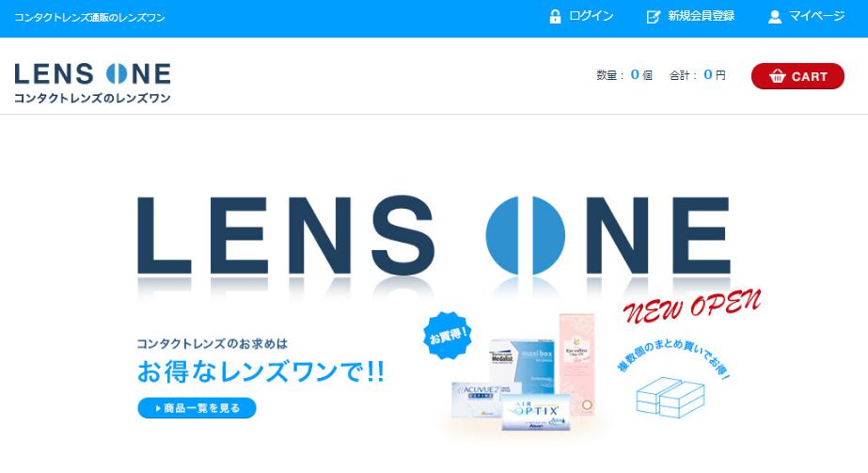Image resolution: width=868 pixels, height=473 pixels.
Task: Click the お買得! starburst badge
Action: click(448, 335)
